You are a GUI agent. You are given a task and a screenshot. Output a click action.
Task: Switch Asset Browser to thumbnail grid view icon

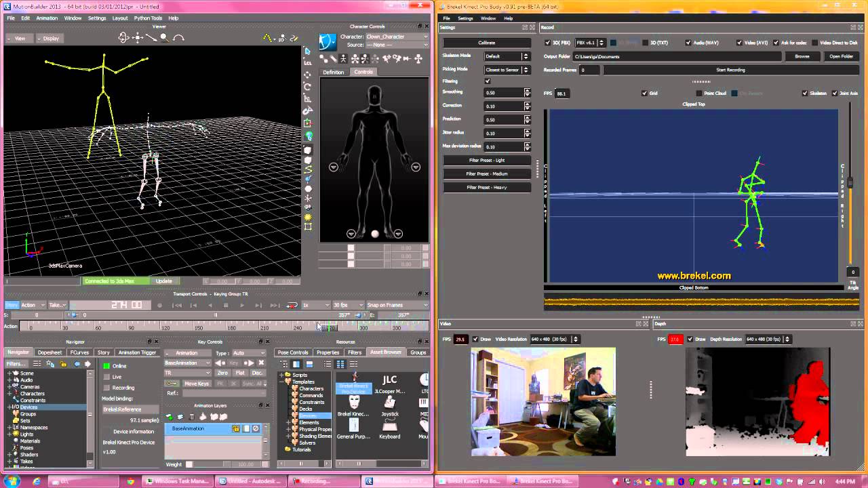(340, 364)
